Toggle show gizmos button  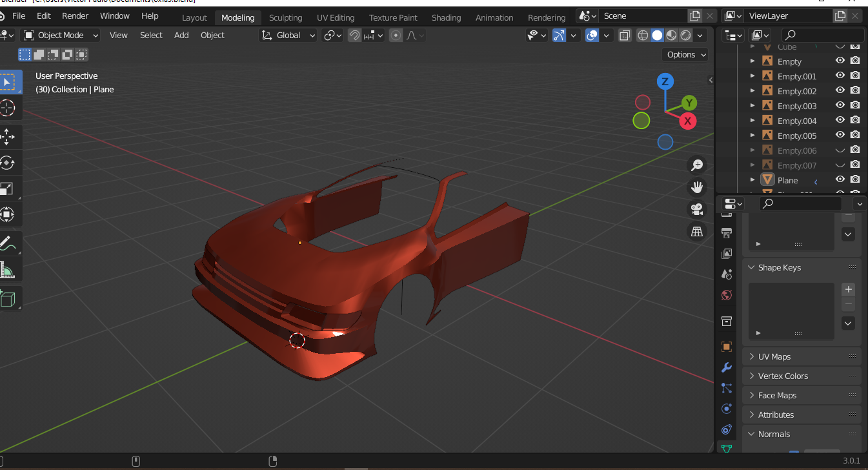[559, 36]
